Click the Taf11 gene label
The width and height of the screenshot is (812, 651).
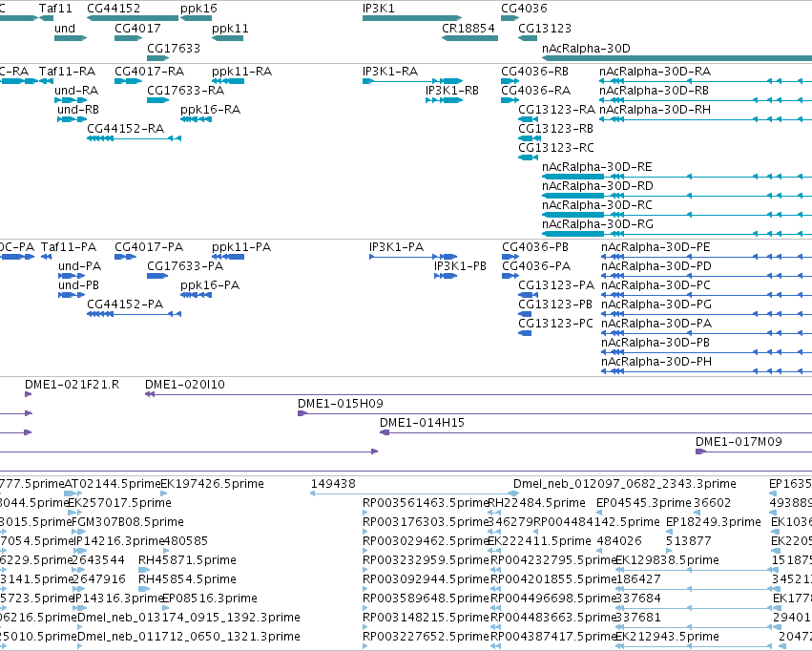pyautogui.click(x=55, y=9)
